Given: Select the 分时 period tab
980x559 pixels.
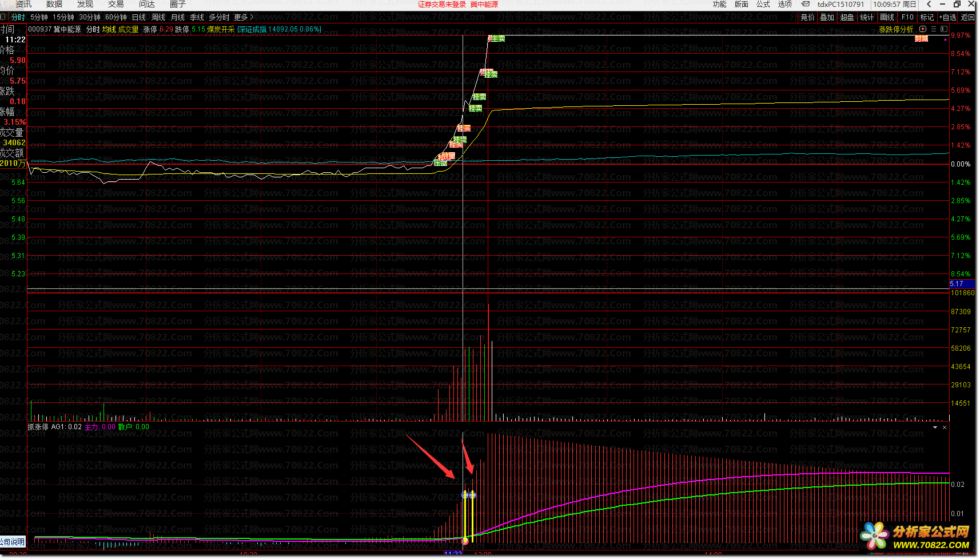Looking at the screenshot, I should pos(18,17).
